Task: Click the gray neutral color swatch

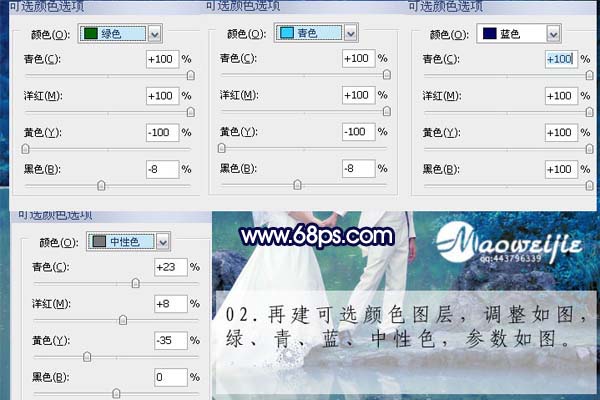Action: tap(100, 240)
